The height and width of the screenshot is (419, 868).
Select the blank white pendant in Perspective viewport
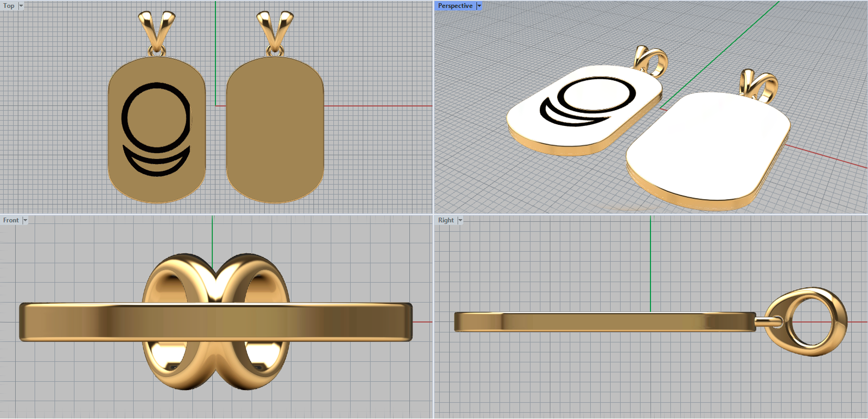[708, 151]
